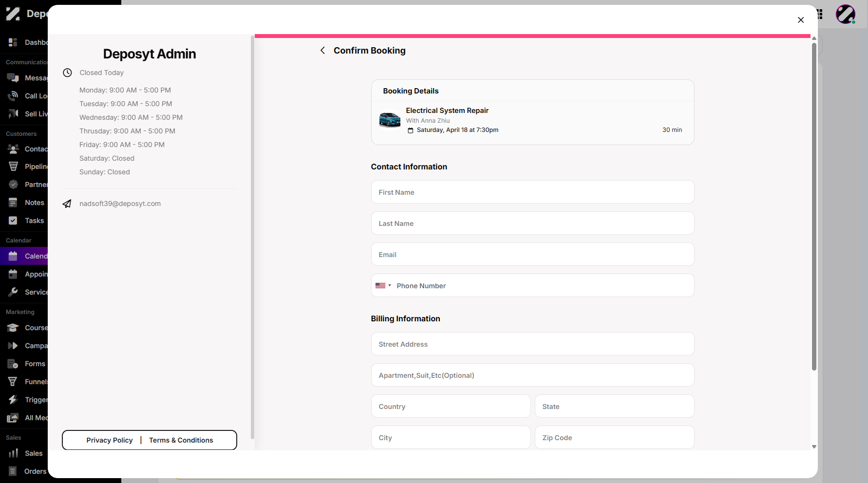Open Messages from sidebar icon
The width and height of the screenshot is (868, 483).
pos(13,78)
